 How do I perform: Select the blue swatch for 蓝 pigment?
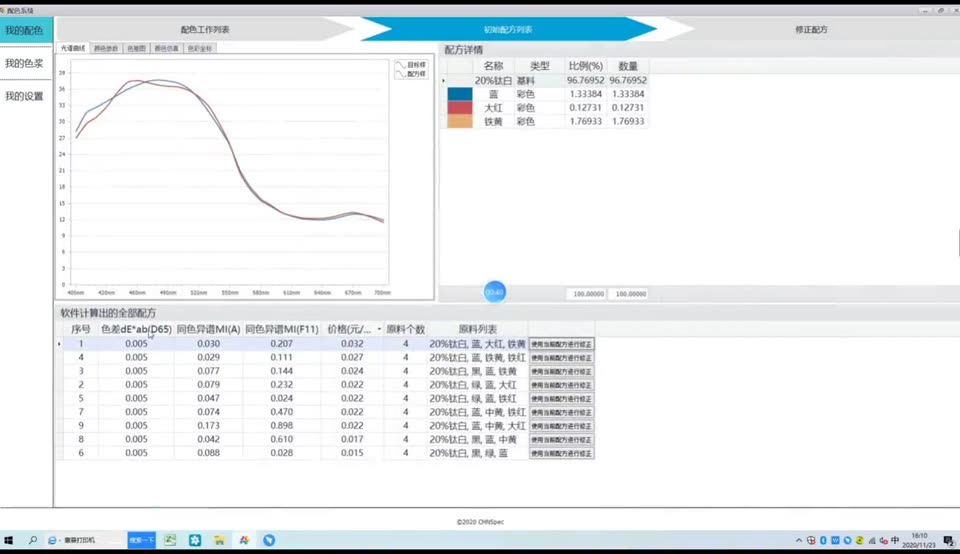[x=460, y=94]
